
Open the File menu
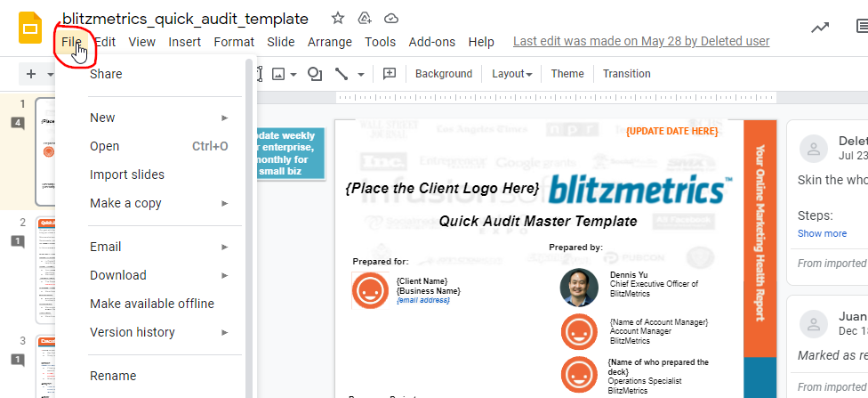72,42
